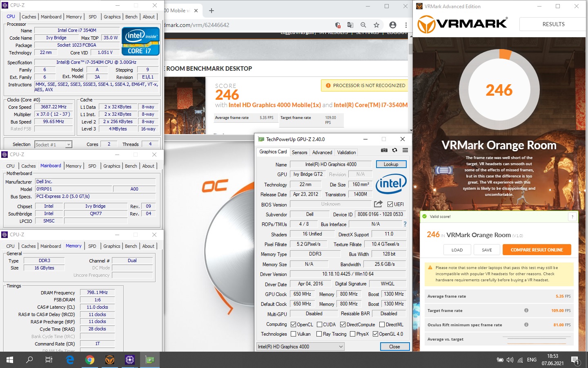The image size is (588, 368).
Task: Toggle the OpenCL checkbox
Action: point(293,325)
